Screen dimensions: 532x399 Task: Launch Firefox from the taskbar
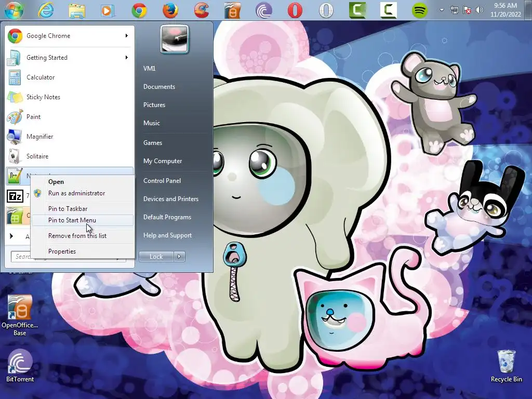(170, 10)
